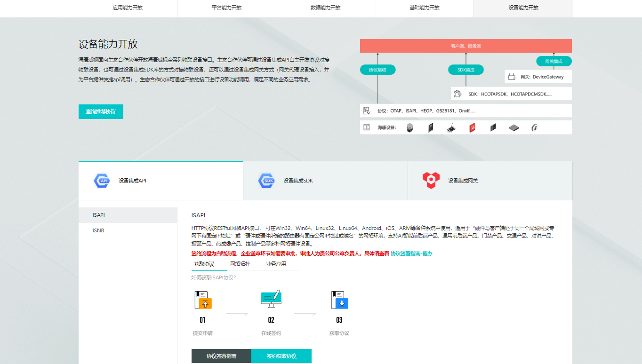Click the blue API hexagon icon
642x364 pixels.
tap(102, 181)
